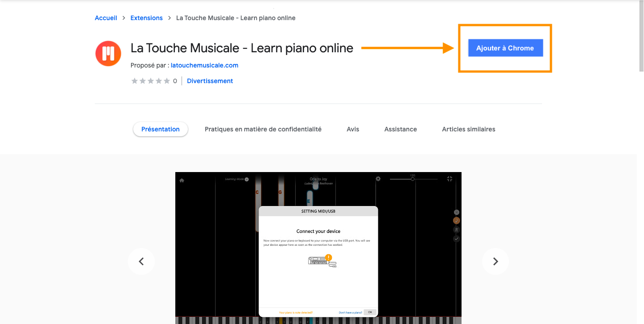Open the Avis tab
Image resolution: width=644 pixels, height=324 pixels.
click(353, 129)
